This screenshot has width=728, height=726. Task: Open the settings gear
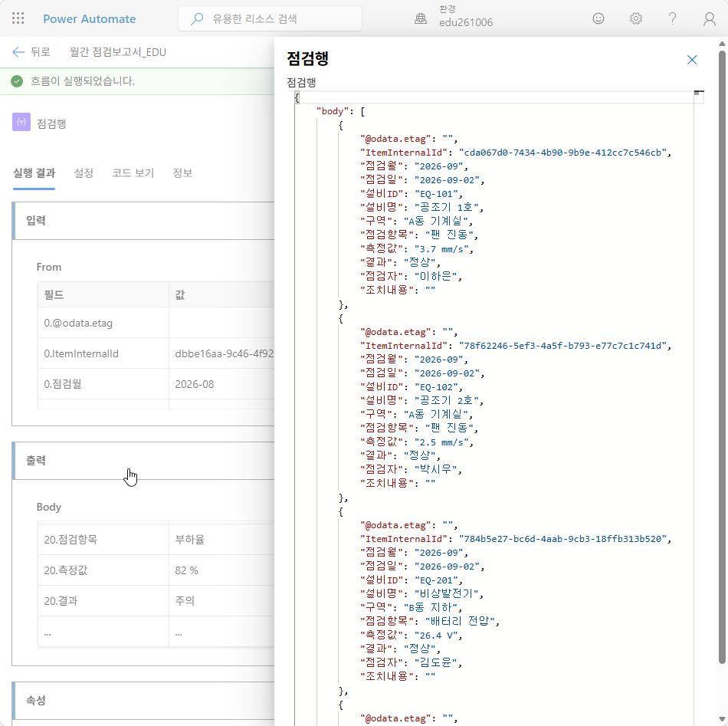coord(635,18)
